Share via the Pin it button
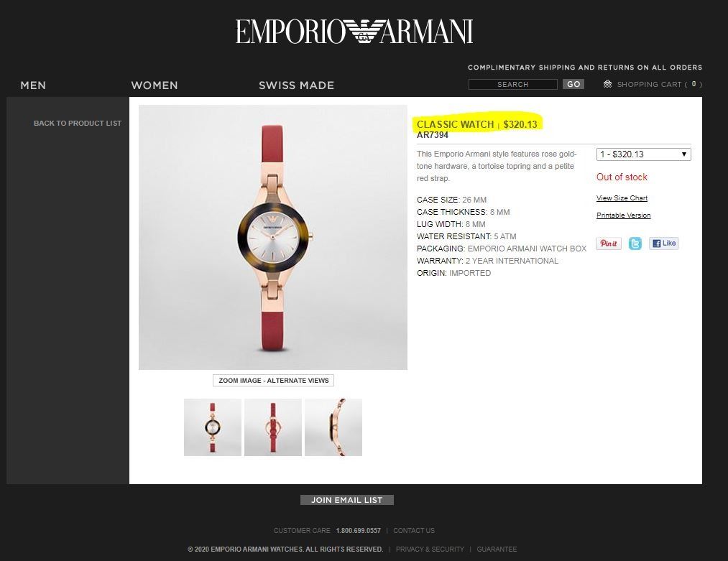This screenshot has height=561, width=728. [x=609, y=243]
